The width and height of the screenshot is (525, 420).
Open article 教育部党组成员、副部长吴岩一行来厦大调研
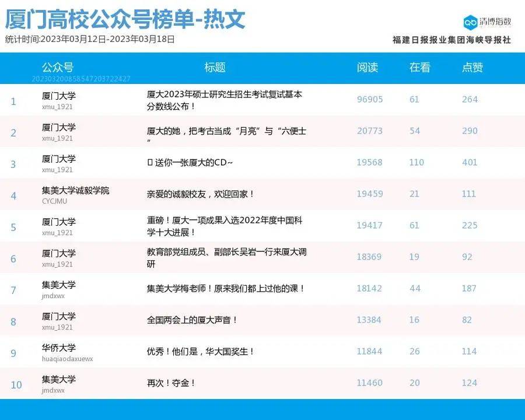[226, 258]
